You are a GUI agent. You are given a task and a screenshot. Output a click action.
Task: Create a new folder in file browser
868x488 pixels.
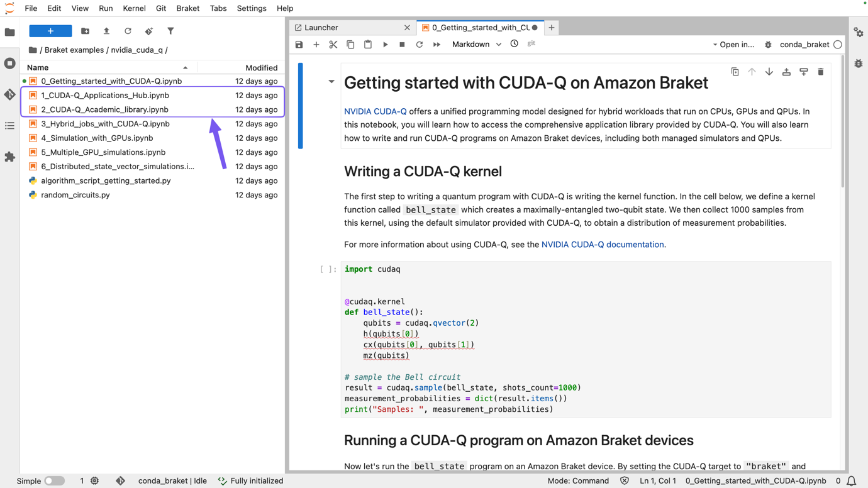[85, 31]
